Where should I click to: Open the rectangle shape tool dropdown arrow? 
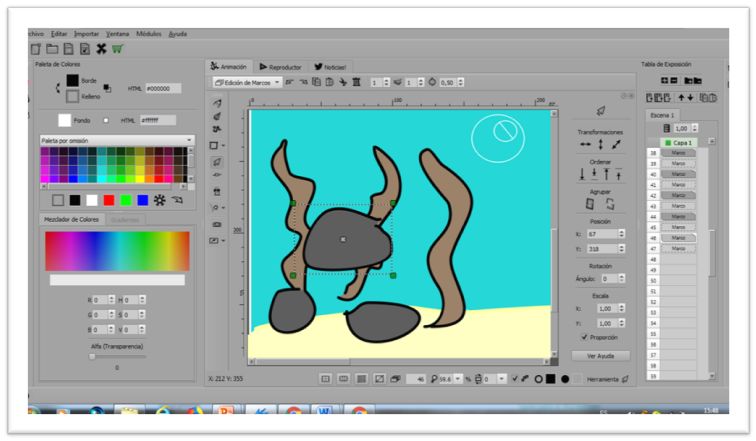(x=224, y=146)
